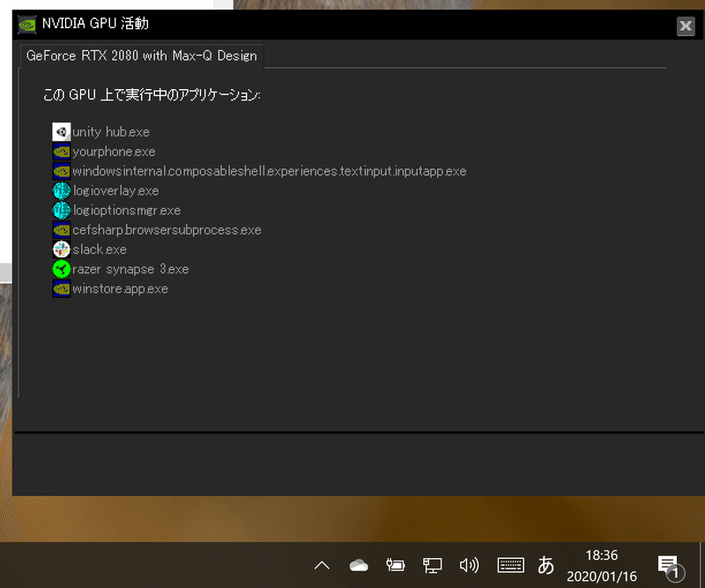Open the notification action center icon
The image size is (705, 588).
pos(671,567)
